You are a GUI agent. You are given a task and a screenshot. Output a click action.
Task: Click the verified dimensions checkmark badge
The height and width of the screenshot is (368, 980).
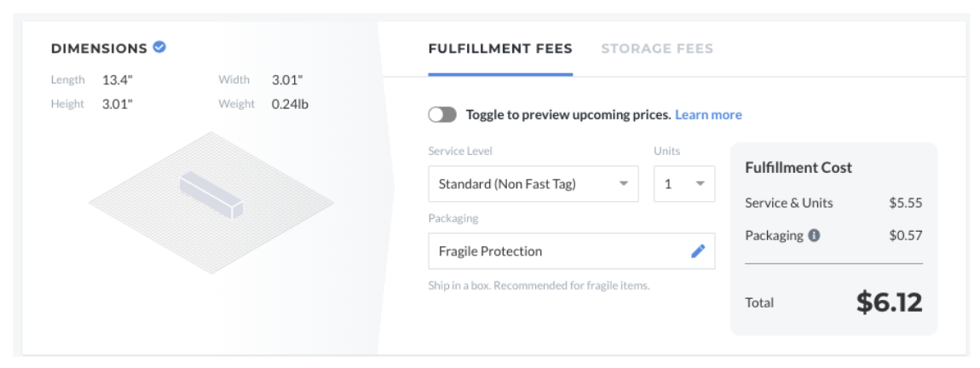(x=159, y=47)
